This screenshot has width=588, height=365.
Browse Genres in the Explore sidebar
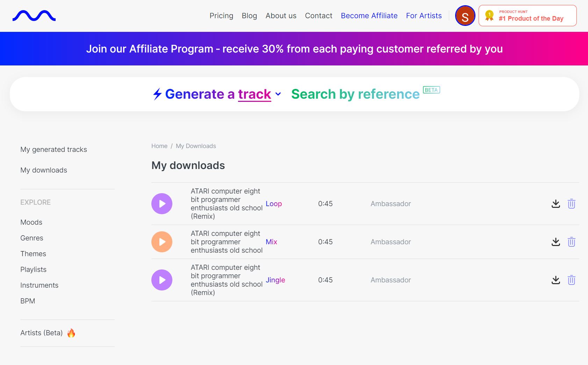click(32, 238)
